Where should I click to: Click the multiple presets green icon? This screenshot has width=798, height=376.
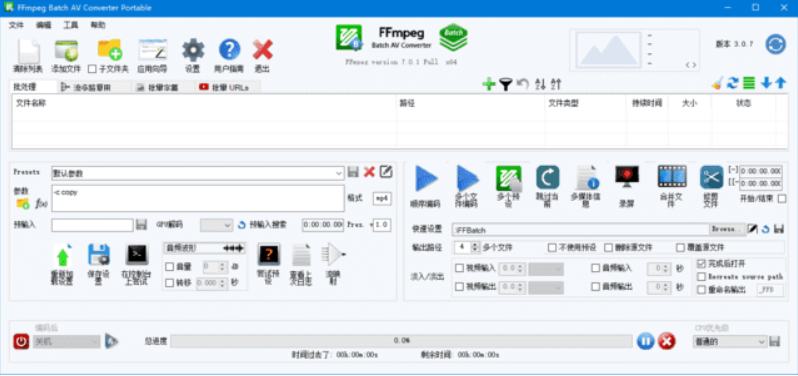508,179
